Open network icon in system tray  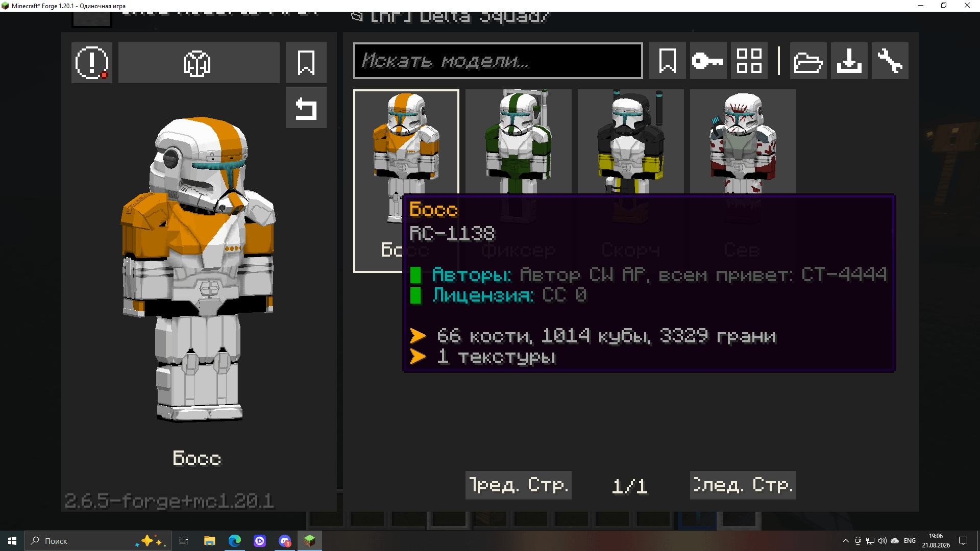pos(870,541)
